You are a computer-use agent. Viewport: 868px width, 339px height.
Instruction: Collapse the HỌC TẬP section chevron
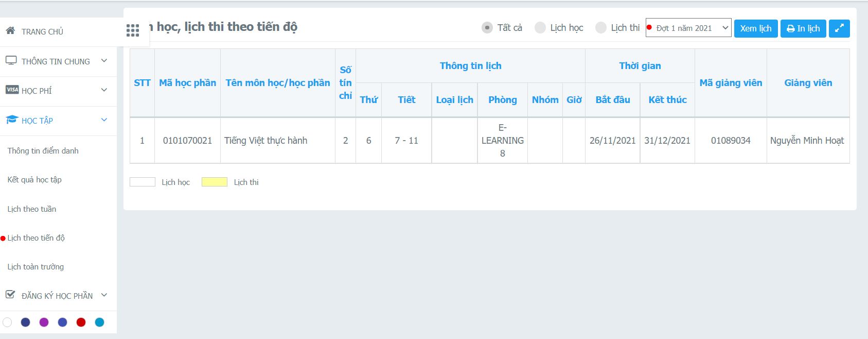tap(104, 120)
